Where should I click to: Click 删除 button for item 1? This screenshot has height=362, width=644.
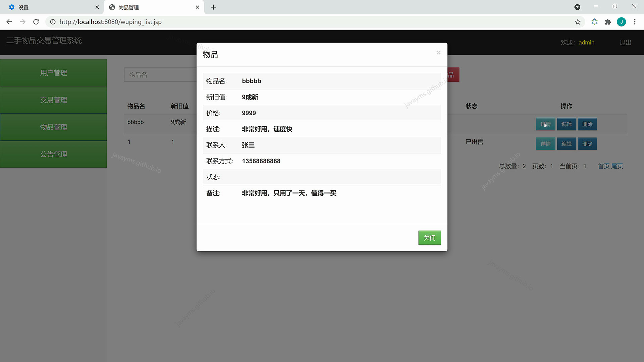pos(587,144)
